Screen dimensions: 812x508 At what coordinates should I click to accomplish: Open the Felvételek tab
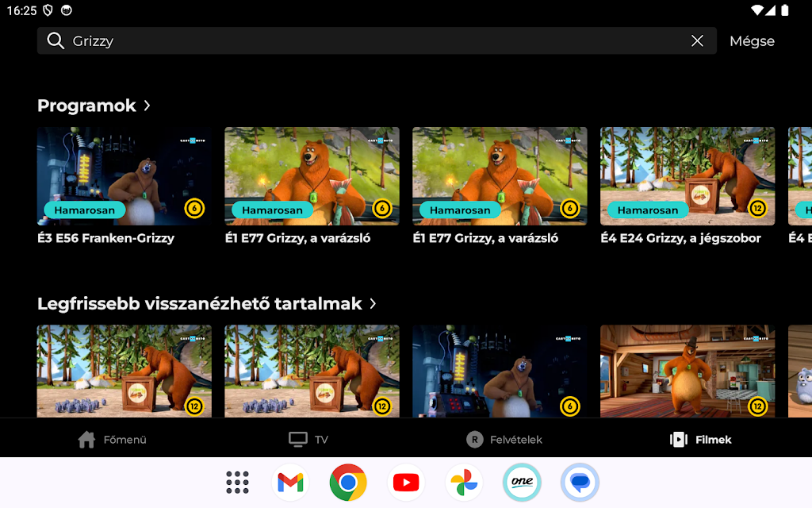504,440
